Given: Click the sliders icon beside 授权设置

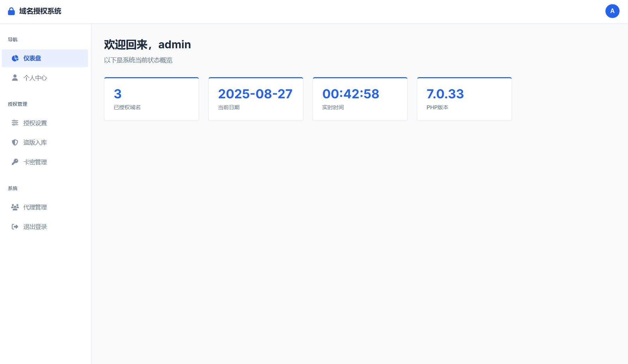Looking at the screenshot, I should [15, 123].
